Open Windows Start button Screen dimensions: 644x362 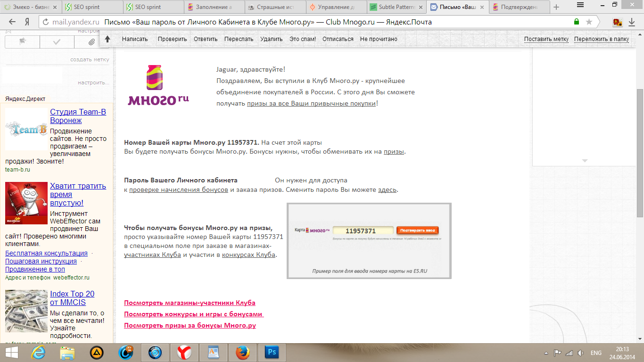click(x=11, y=353)
